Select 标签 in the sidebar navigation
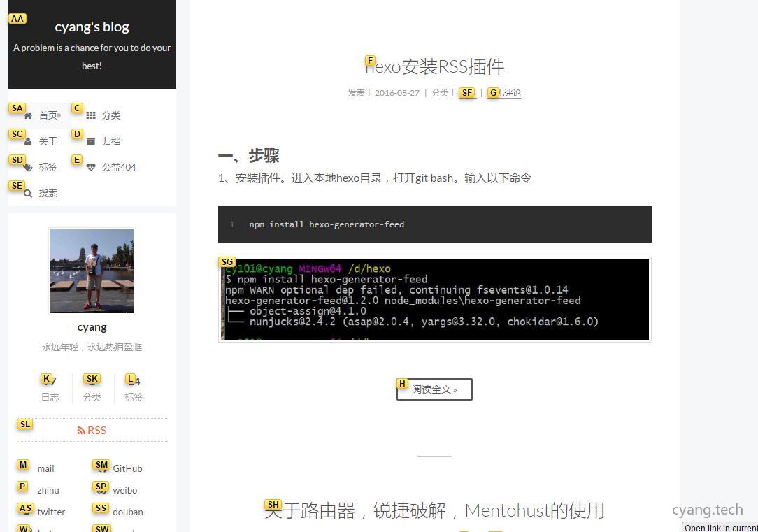Image resolution: width=758 pixels, height=532 pixels. pyautogui.click(x=48, y=167)
